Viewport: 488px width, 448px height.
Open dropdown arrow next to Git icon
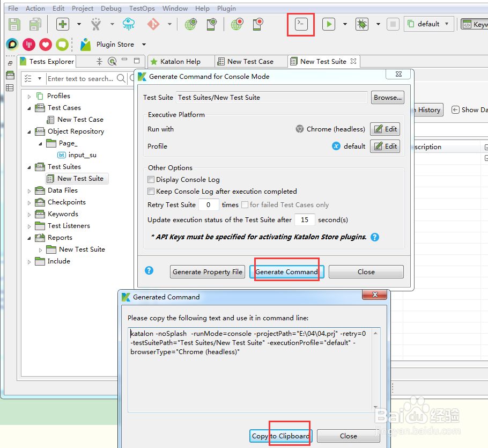(x=169, y=24)
